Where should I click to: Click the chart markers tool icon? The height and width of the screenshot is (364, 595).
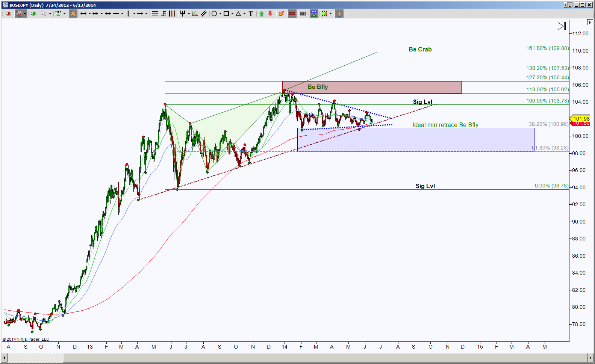click(x=58, y=14)
